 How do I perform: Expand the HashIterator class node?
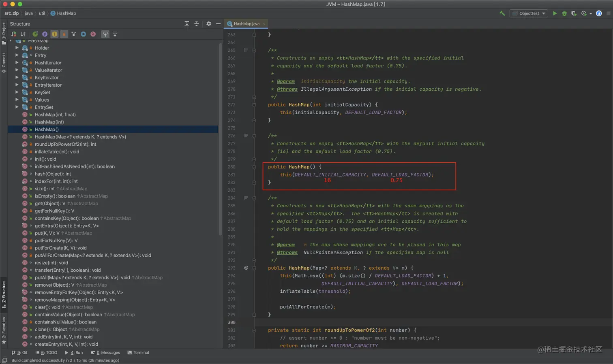[17, 63]
